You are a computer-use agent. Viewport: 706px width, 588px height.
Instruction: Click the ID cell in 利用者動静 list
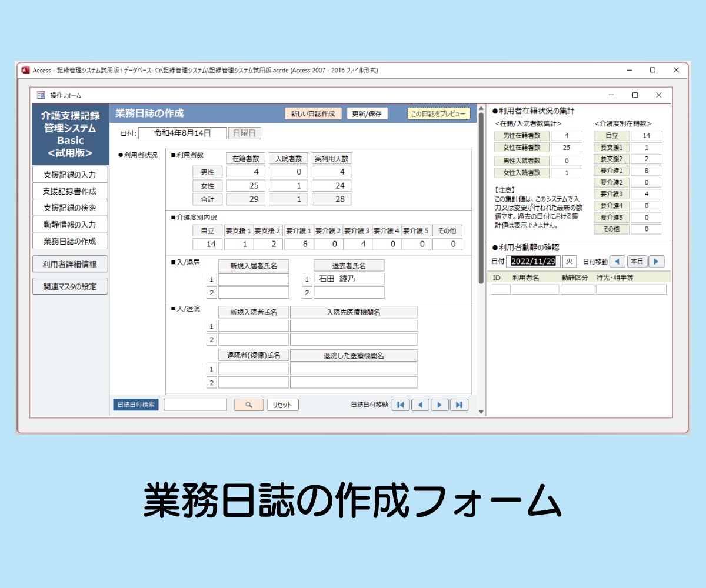(501, 289)
